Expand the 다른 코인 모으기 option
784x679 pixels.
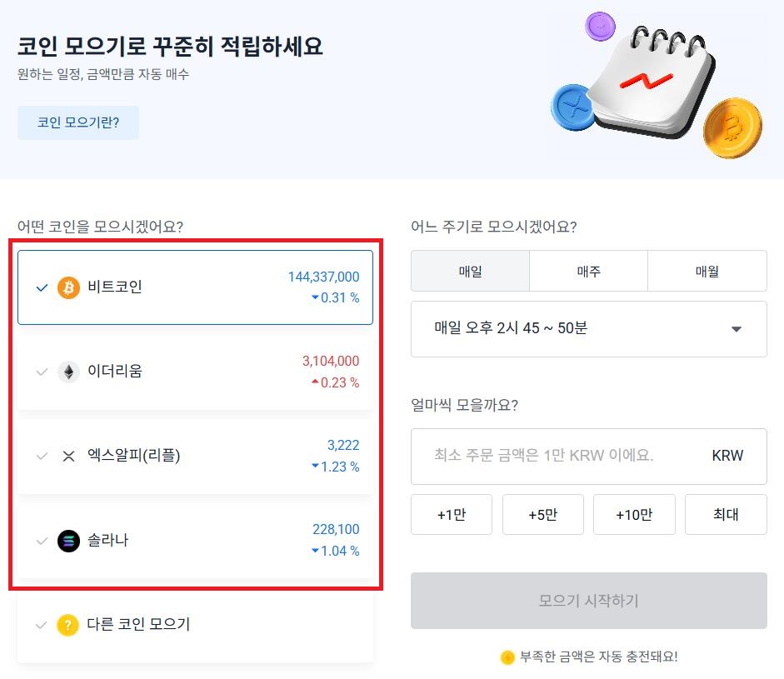click(x=196, y=625)
